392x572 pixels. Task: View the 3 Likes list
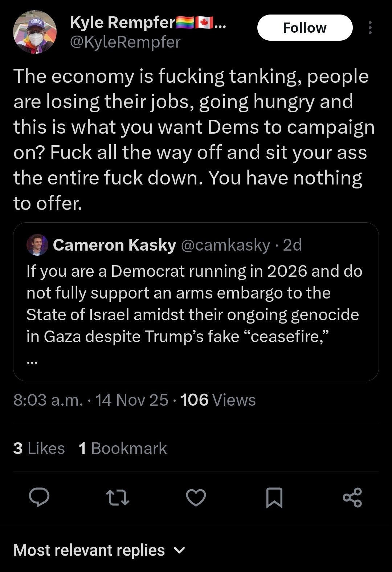tap(39, 448)
